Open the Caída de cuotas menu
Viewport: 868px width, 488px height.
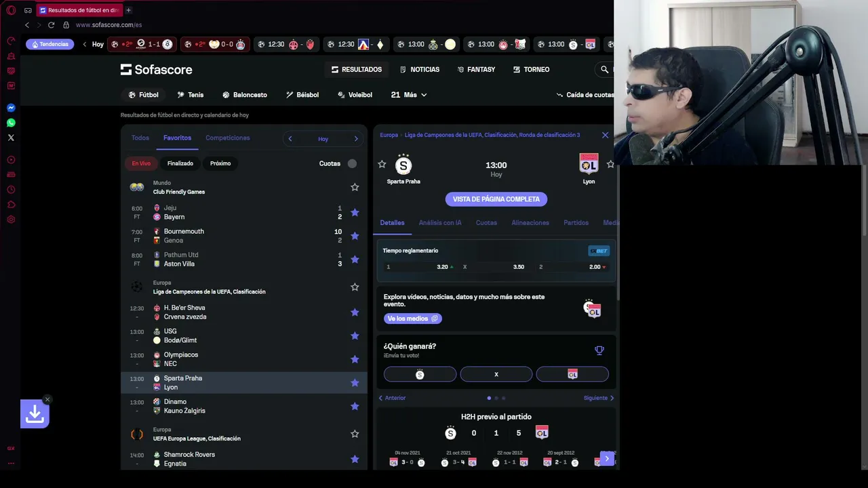[585, 95]
